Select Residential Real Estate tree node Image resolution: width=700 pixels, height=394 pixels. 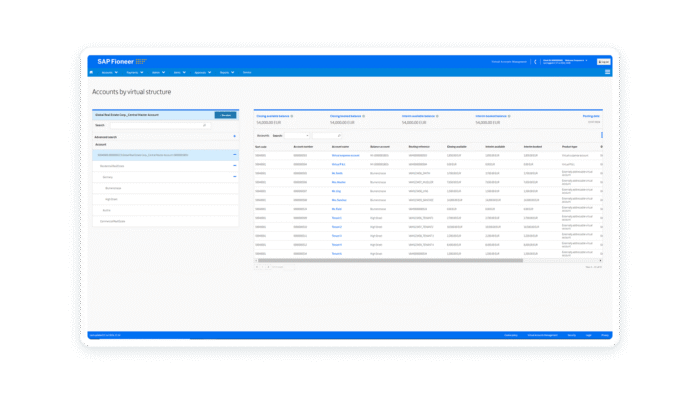point(112,166)
